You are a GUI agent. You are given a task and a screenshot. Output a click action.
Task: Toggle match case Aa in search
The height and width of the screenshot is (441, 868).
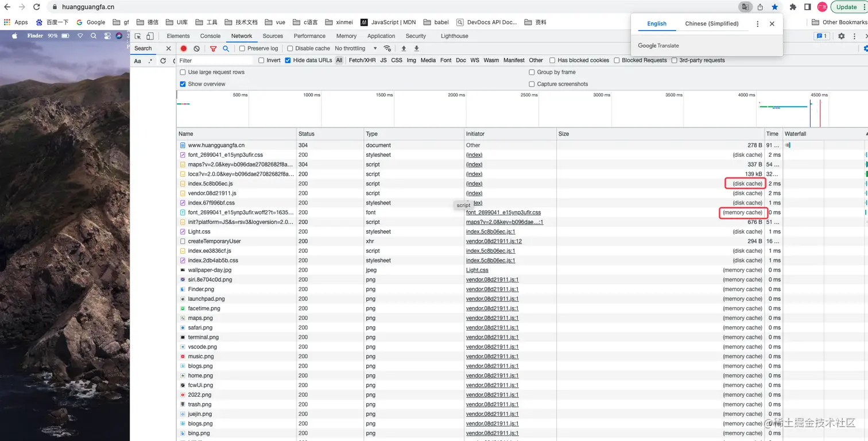[138, 61]
